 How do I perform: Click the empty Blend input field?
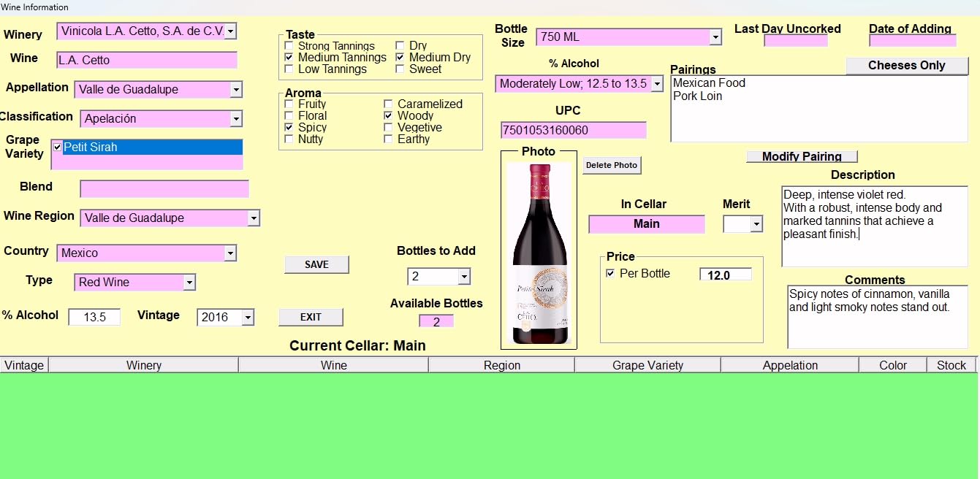click(x=164, y=188)
